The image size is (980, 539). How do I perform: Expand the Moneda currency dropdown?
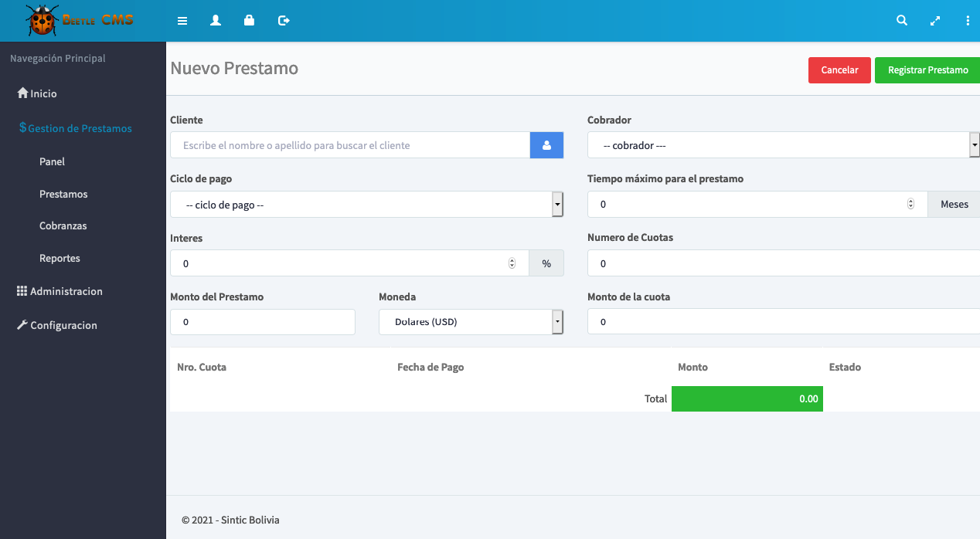(x=471, y=322)
